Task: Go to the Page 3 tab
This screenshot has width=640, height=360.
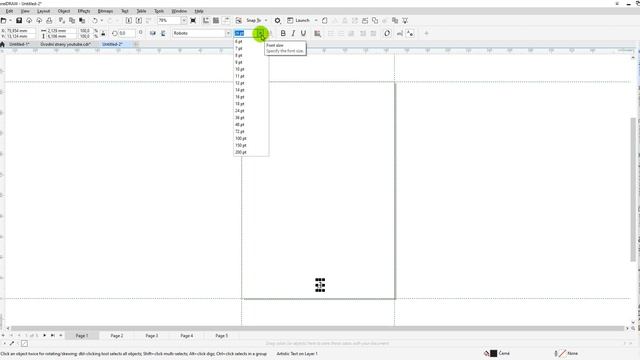Action: 152,336
